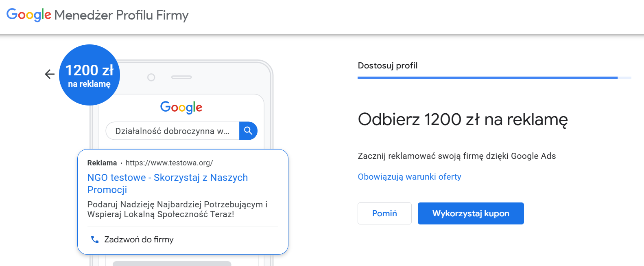Viewport: 644px width, 266px height.
Task: Click the phone mockup speaker bar
Action: click(x=181, y=77)
